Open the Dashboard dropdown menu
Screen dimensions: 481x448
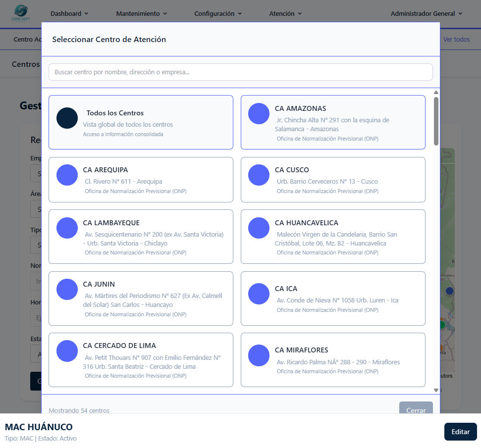click(69, 14)
